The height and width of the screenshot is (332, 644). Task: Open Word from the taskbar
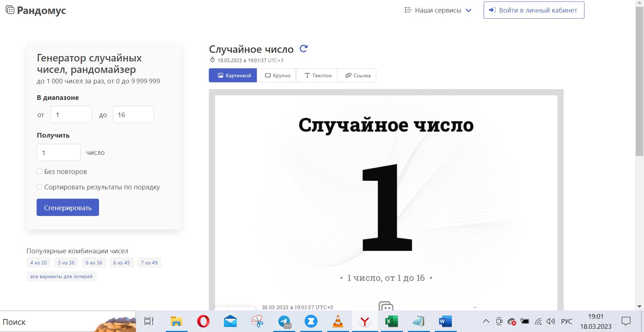click(x=445, y=321)
